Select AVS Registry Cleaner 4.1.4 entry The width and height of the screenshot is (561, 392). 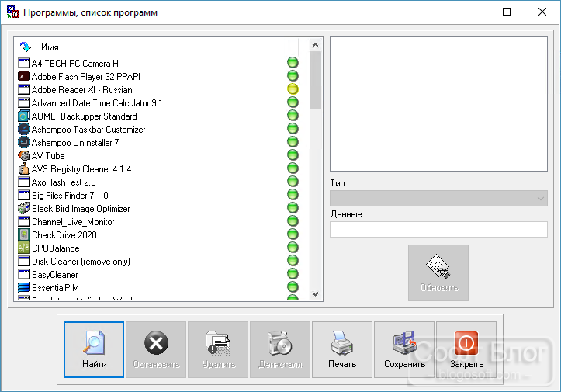pyautogui.click(x=81, y=169)
